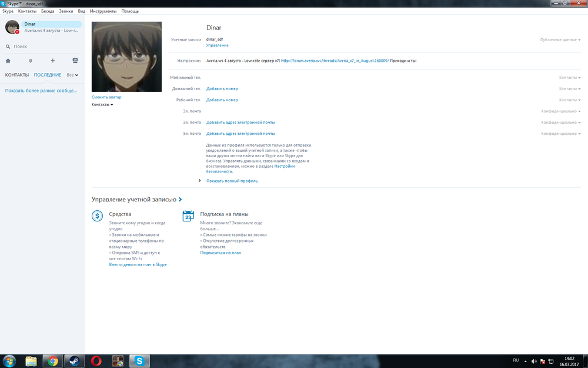Viewport: 588px width, 368px height.
Task: Open the dial pad icon
Action: click(x=30, y=61)
